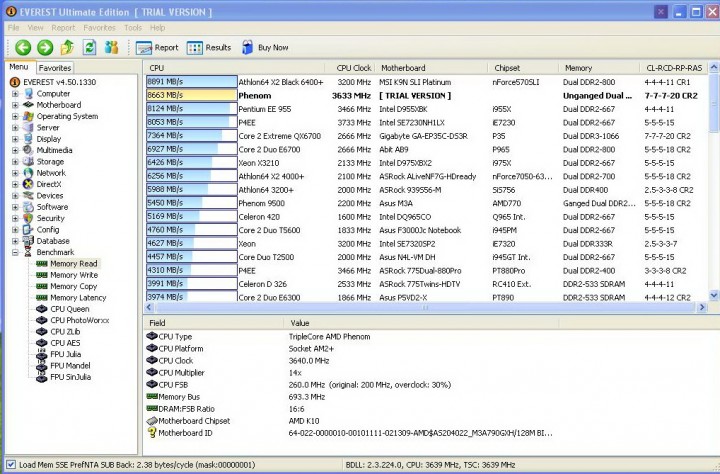The height and width of the screenshot is (474, 720).
Task: Switch to the Menu tab in sidebar
Action: 19,67
